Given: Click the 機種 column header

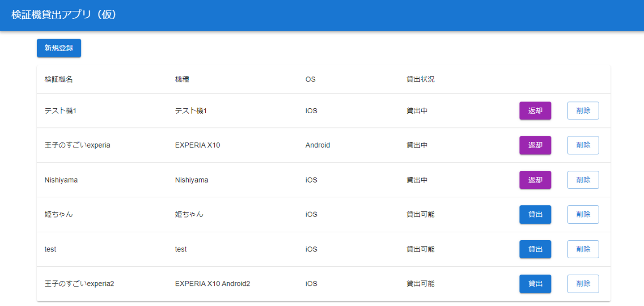Looking at the screenshot, I should coord(182,80).
